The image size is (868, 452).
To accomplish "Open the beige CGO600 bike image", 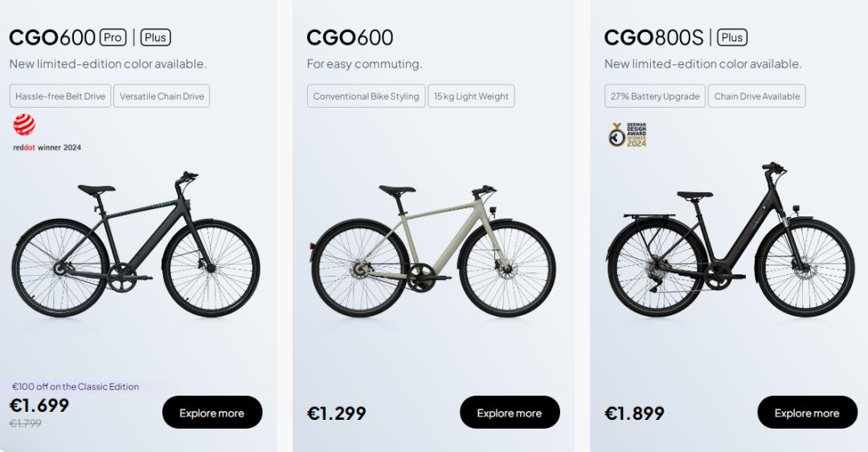I will [x=433, y=251].
